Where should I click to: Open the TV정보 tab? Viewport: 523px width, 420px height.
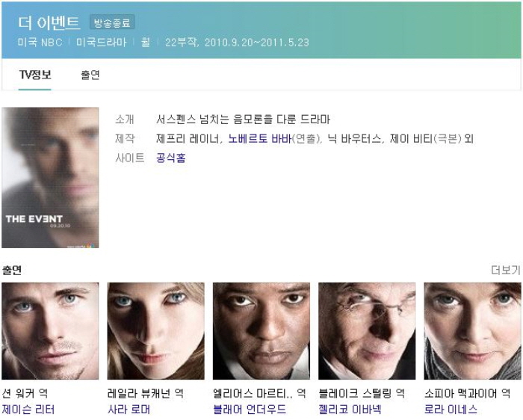point(34,75)
